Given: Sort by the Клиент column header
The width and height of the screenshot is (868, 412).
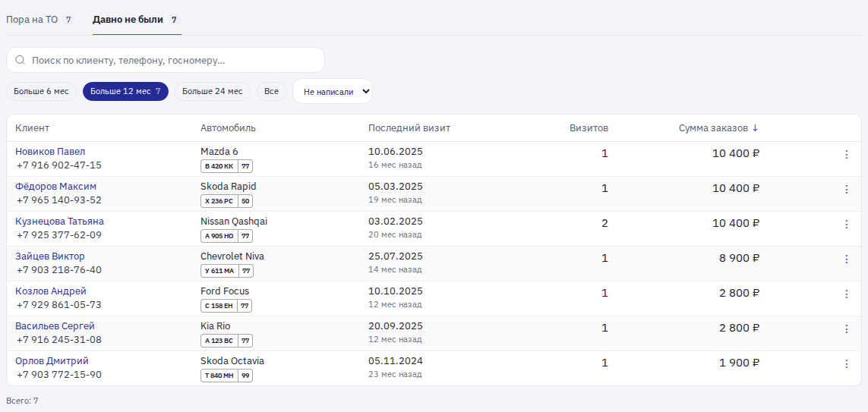Looking at the screenshot, I should click(32, 128).
